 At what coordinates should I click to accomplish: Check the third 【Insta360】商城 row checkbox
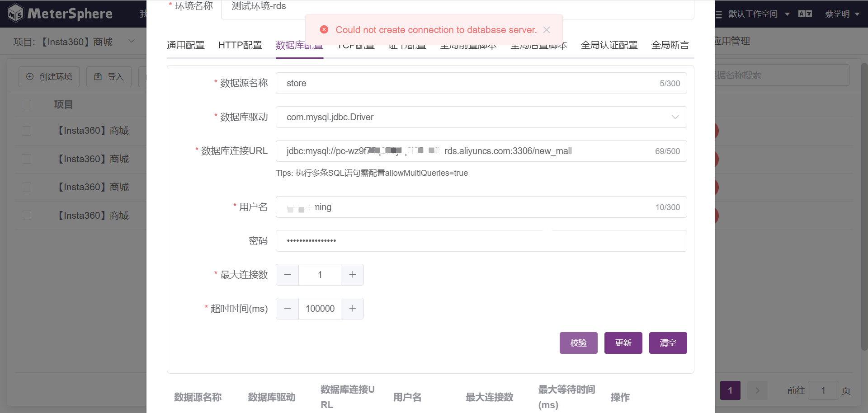pyautogui.click(x=27, y=187)
